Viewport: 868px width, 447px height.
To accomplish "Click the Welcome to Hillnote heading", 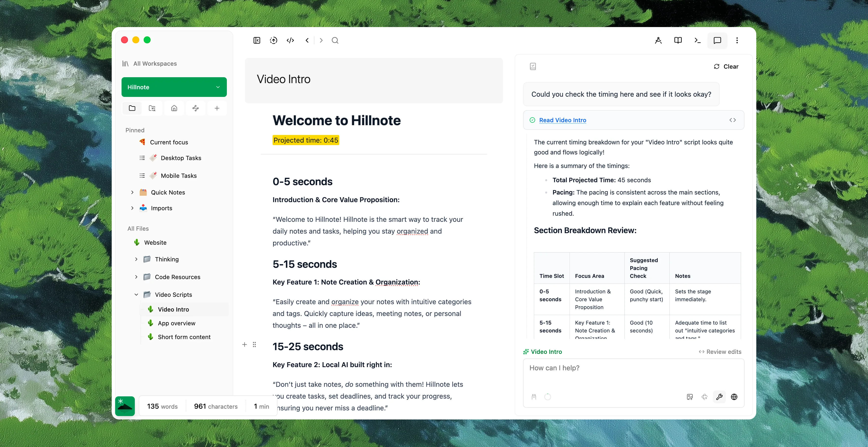I will 337,120.
